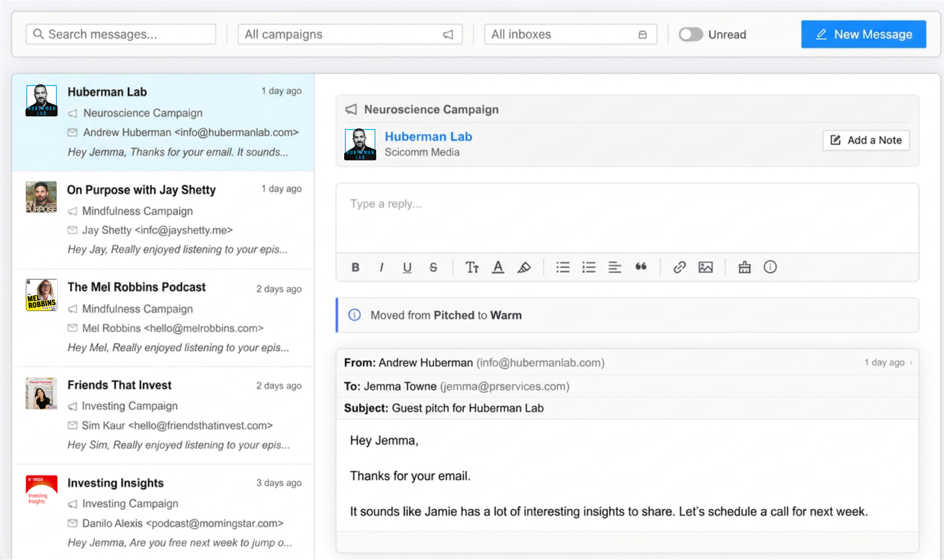The width and height of the screenshot is (944, 560).
Task: Click the Mel Robbins podcast thumbnail
Action: click(41, 295)
